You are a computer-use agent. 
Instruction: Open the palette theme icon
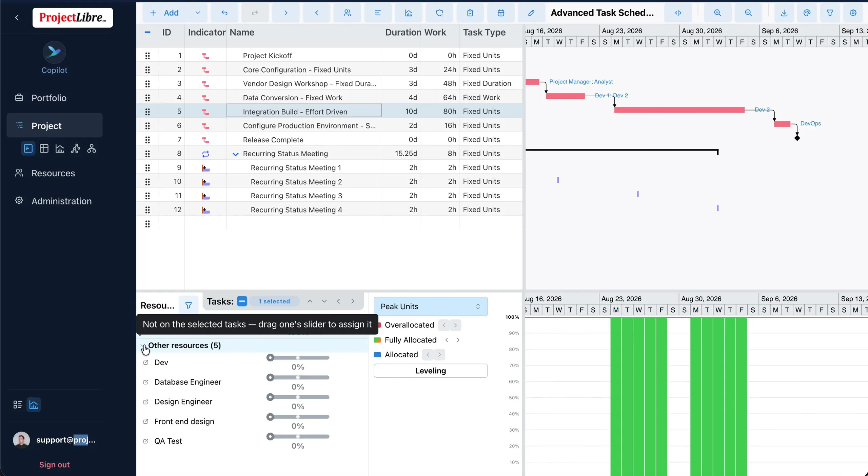807,13
